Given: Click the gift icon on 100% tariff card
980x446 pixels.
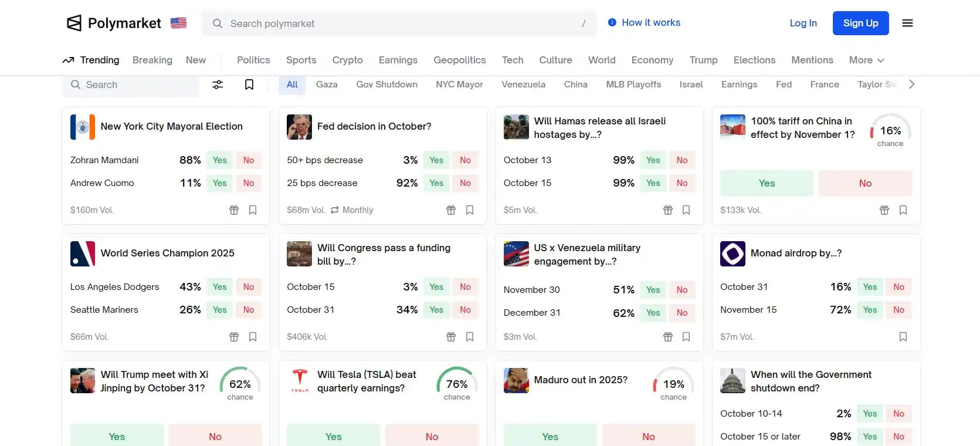Looking at the screenshot, I should coord(884,210).
